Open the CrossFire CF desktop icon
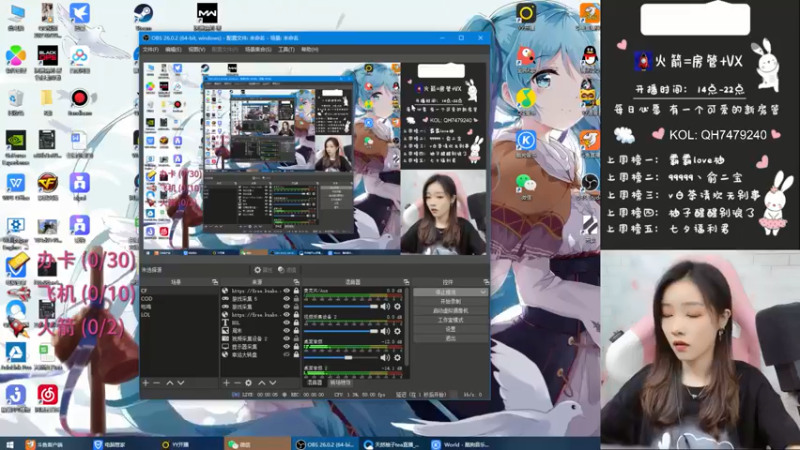800x450 pixels. [x=47, y=186]
